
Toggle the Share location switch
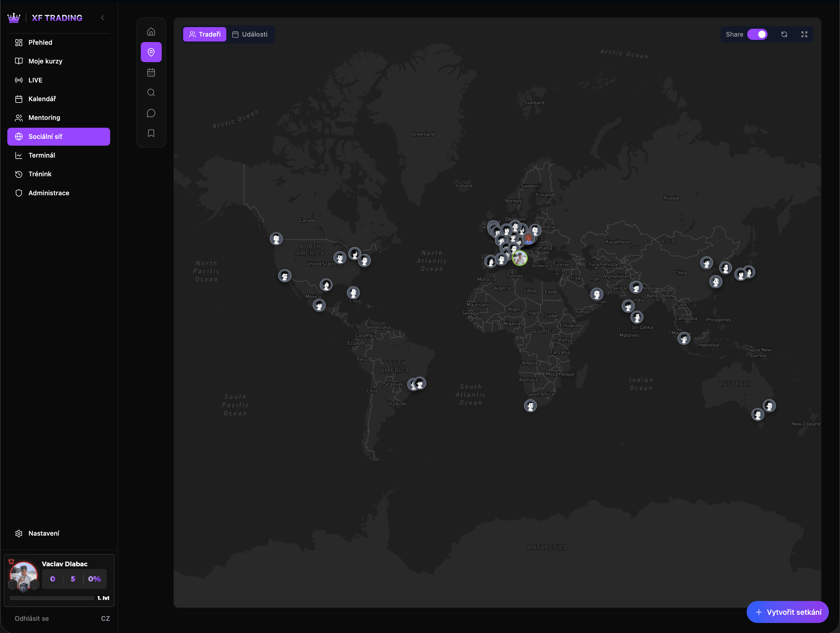(757, 34)
